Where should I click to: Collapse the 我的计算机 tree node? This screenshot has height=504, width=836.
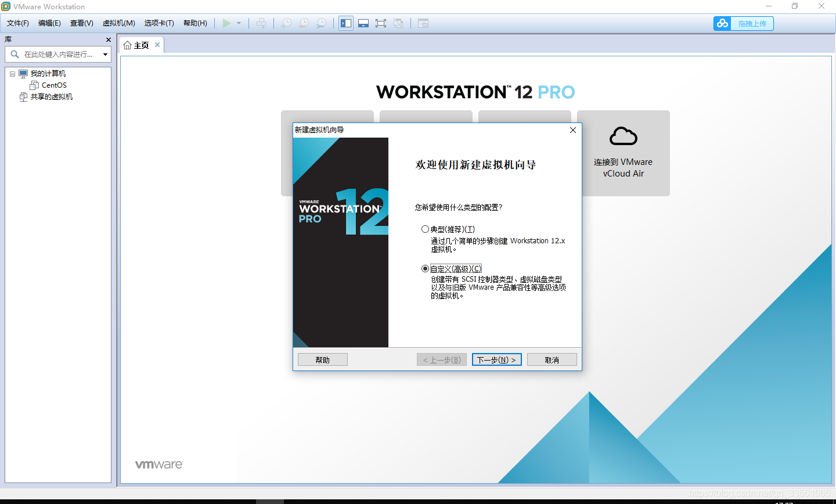12,74
